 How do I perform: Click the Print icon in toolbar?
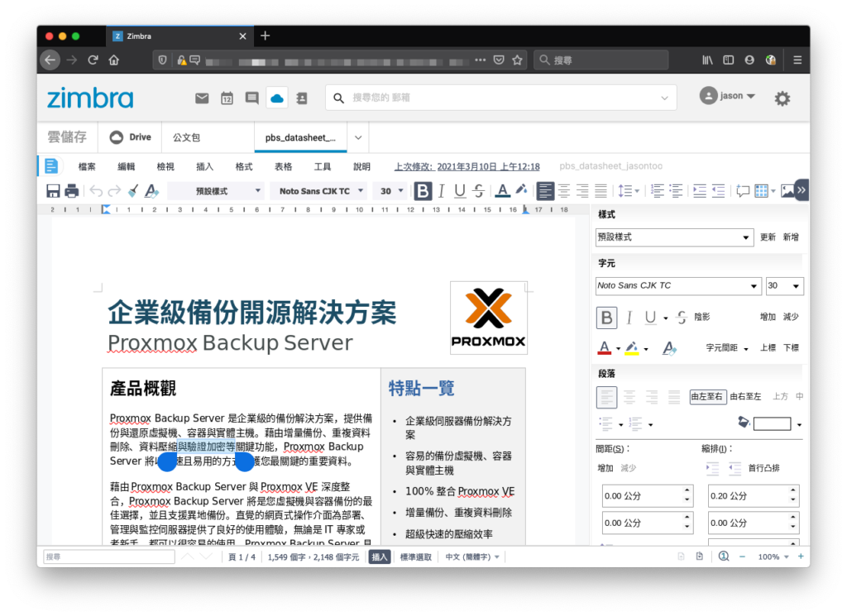coord(71,191)
